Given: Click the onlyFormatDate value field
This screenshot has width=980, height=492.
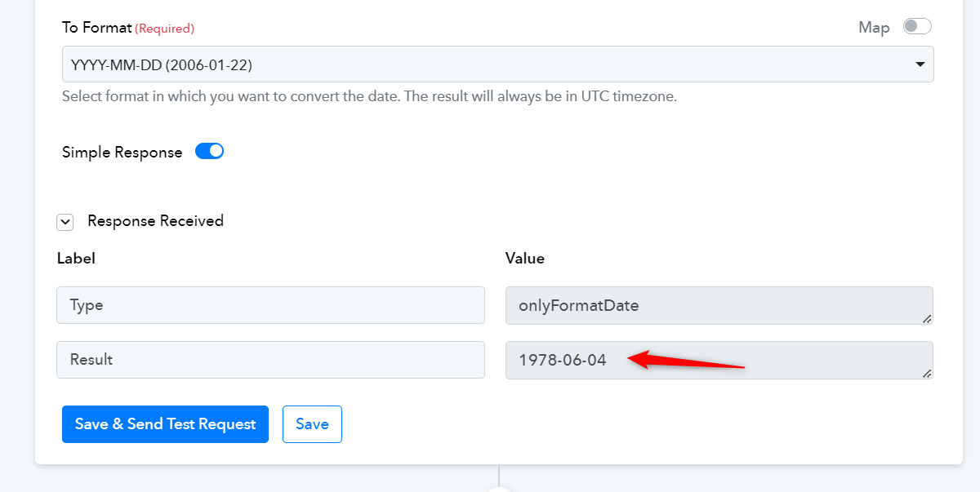Looking at the screenshot, I should (719, 306).
